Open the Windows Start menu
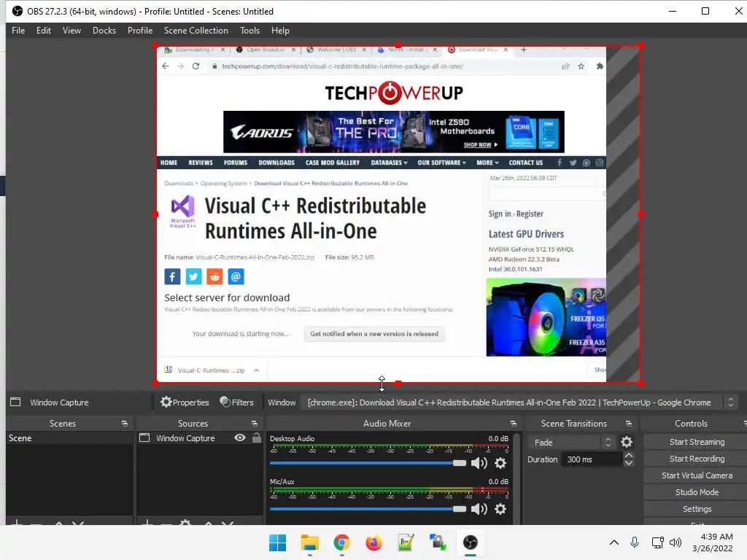The height and width of the screenshot is (560, 747). [277, 542]
